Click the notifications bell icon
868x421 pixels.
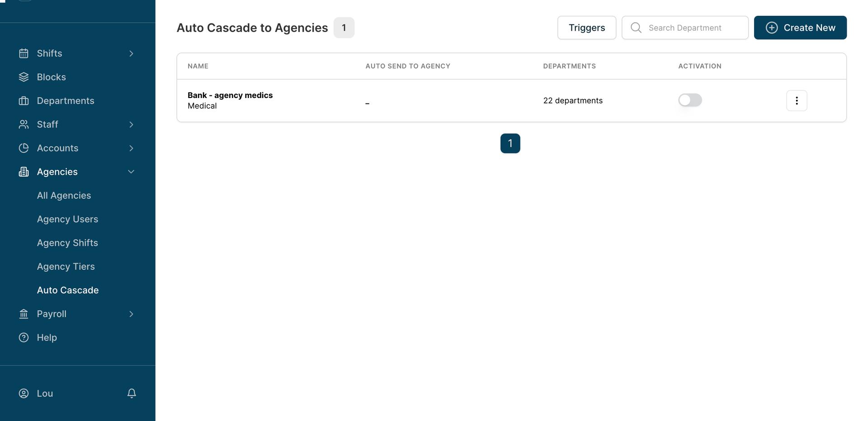131,393
